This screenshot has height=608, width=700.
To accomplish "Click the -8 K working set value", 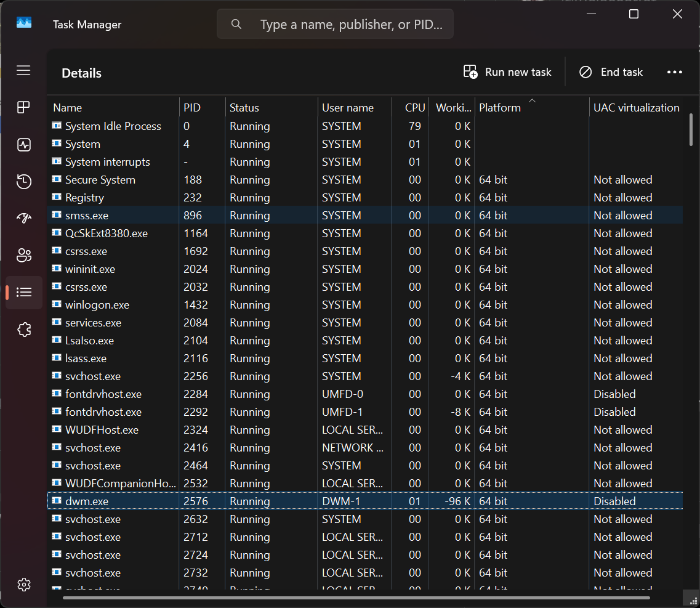I will 461,412.
